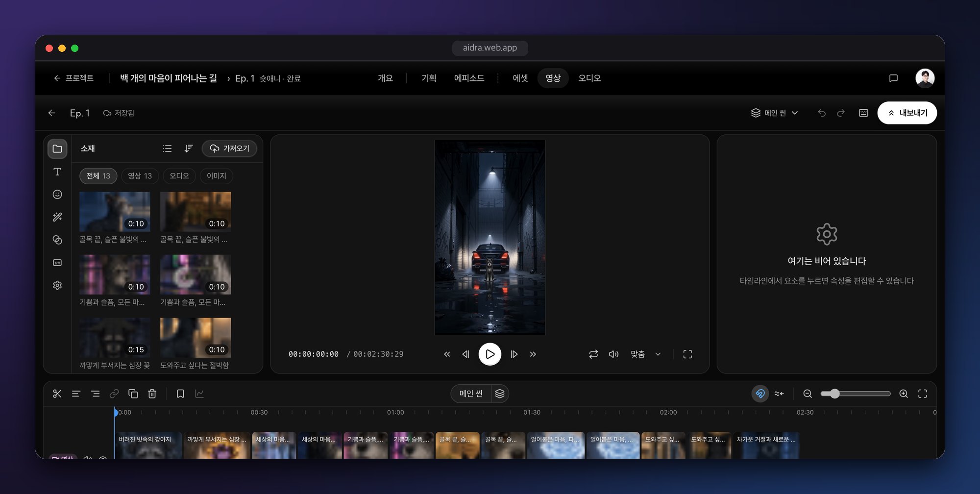Open the keyboard shortcuts icon
This screenshot has width=980, height=494.
click(863, 113)
